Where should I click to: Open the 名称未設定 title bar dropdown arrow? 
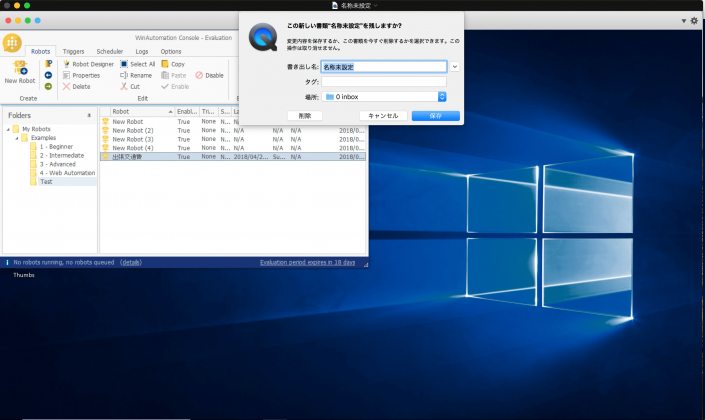376,5
